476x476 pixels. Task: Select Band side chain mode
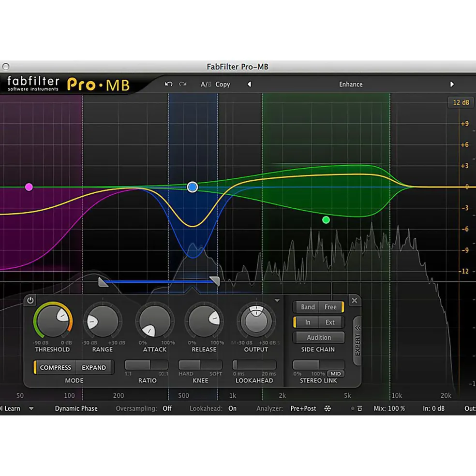pyautogui.click(x=308, y=307)
